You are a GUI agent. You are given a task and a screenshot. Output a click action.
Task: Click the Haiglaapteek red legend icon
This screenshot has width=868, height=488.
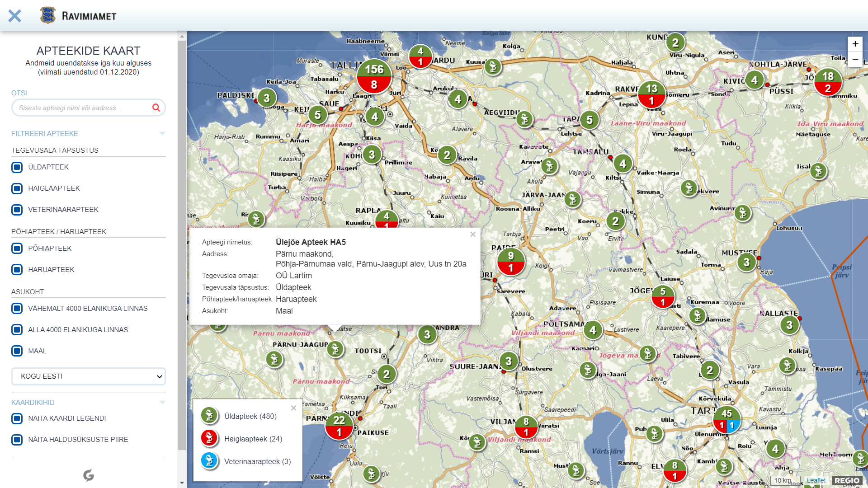pos(209,438)
